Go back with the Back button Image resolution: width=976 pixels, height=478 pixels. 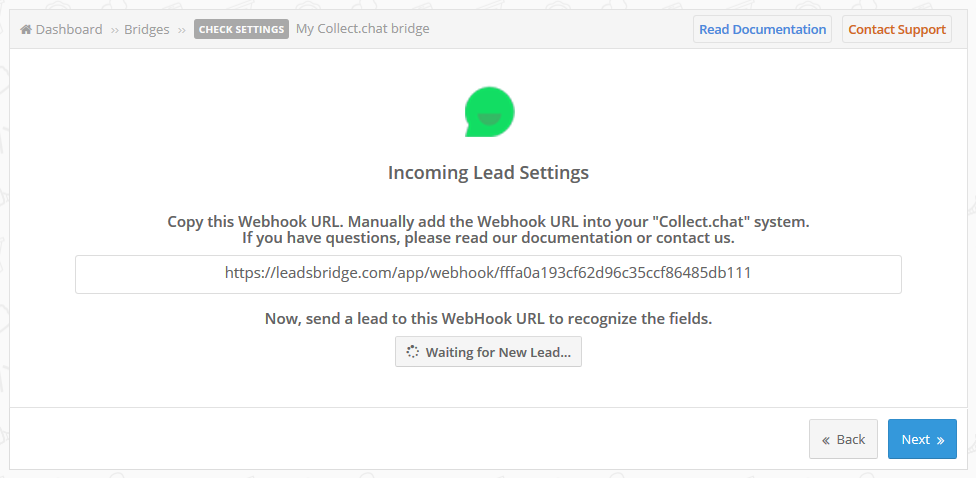pyautogui.click(x=843, y=439)
